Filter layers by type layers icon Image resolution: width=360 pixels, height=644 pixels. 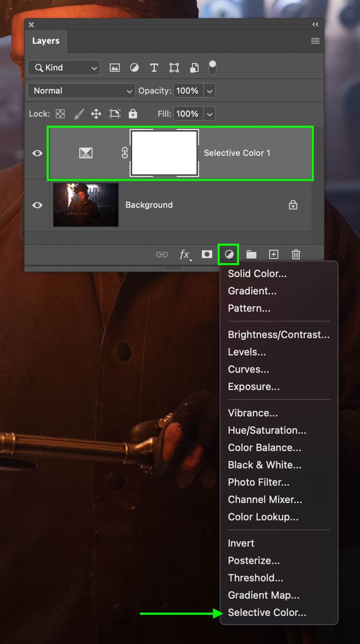(x=154, y=68)
